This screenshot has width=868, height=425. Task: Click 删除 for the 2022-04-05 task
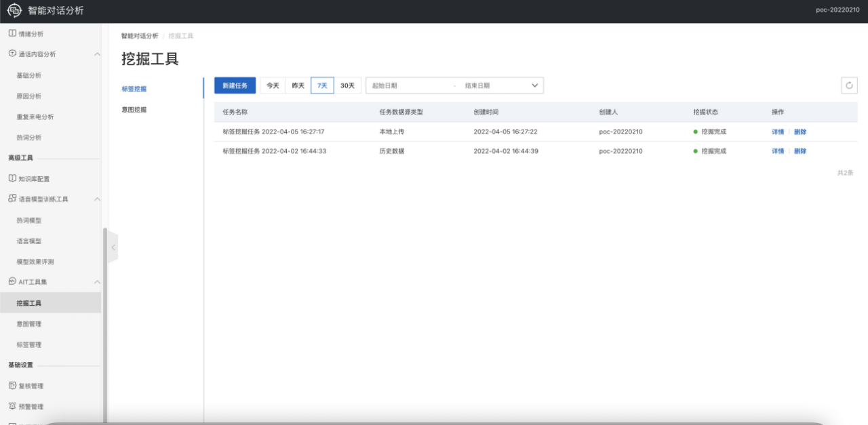(800, 131)
